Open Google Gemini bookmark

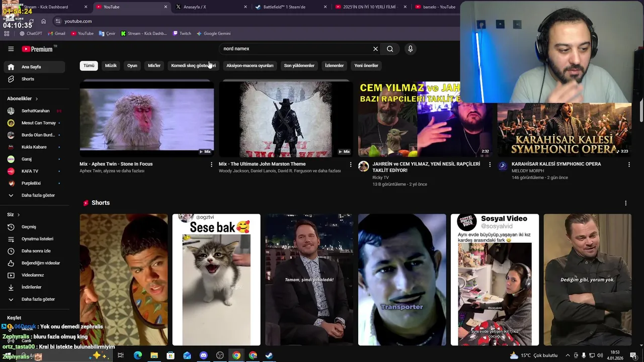pos(213,34)
